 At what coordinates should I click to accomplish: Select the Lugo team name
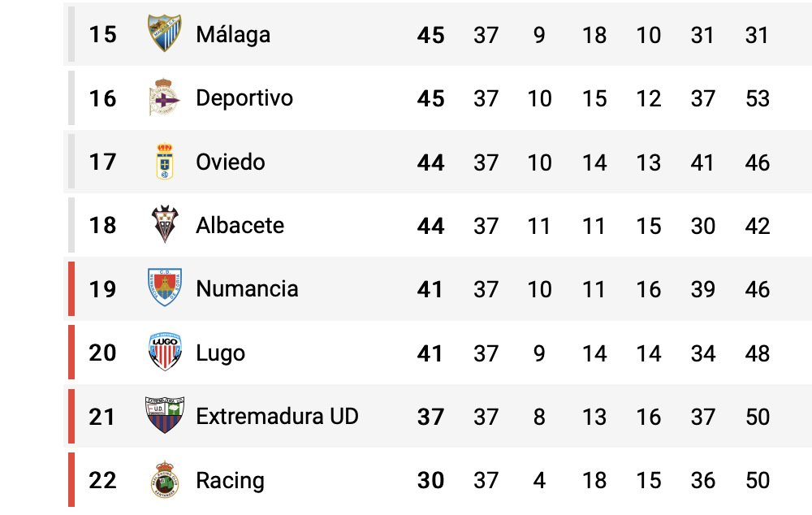[220, 353]
